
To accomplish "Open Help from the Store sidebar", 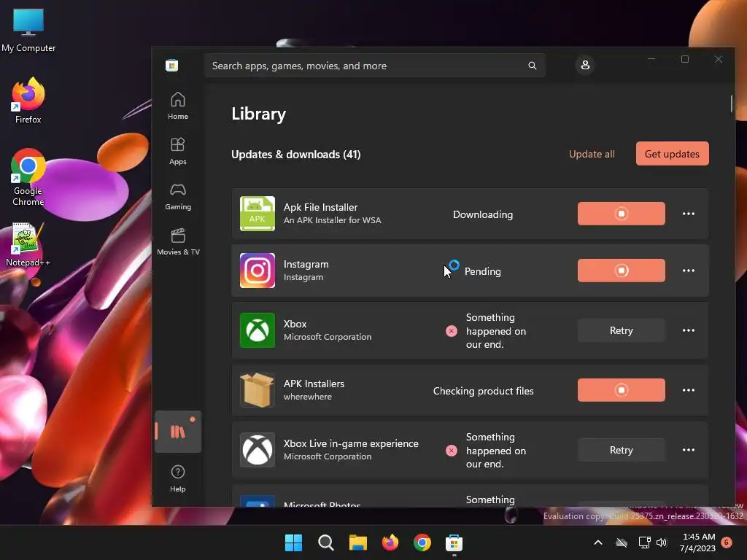I will [x=178, y=478].
